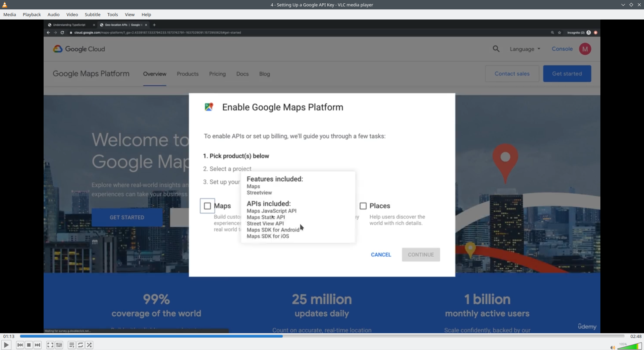Click the Incognito indicator in browser
This screenshot has width=644, height=350.
click(579, 33)
